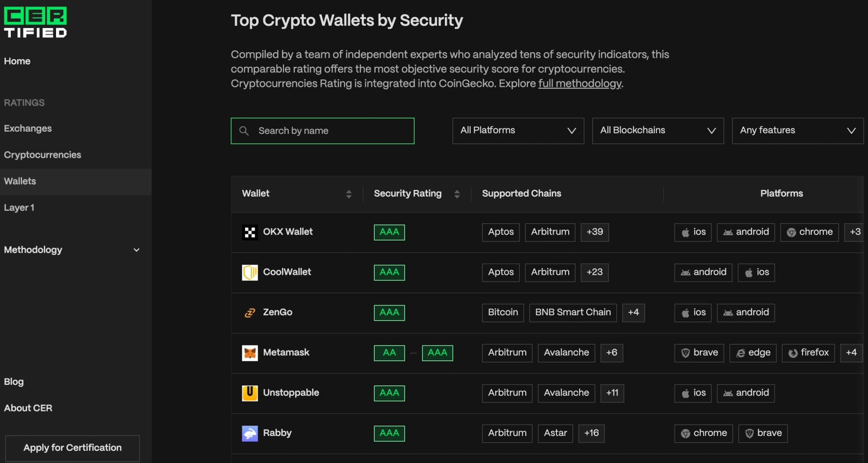The width and height of the screenshot is (868, 463).
Task: Open the Any features dropdown
Action: (797, 131)
